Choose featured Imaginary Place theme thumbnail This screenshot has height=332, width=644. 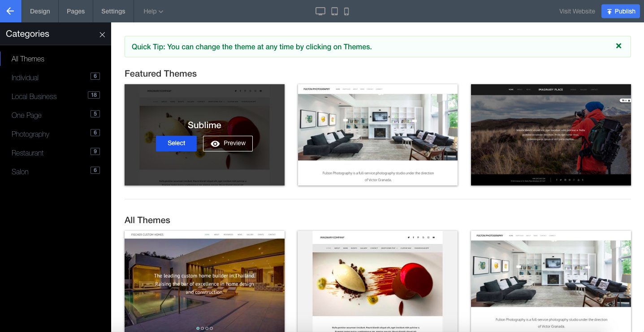(551, 135)
